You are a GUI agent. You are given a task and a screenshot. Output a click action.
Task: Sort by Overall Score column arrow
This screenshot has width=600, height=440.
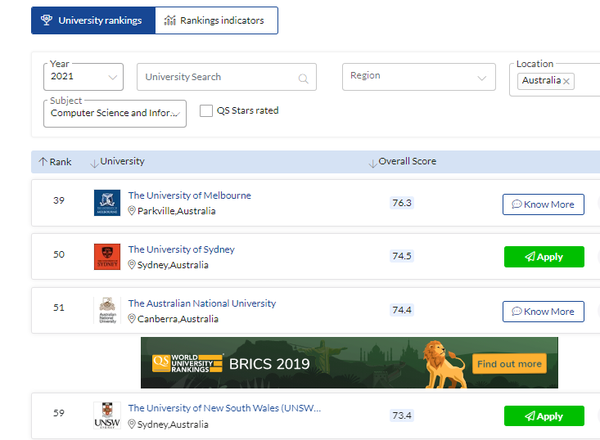tap(372, 163)
